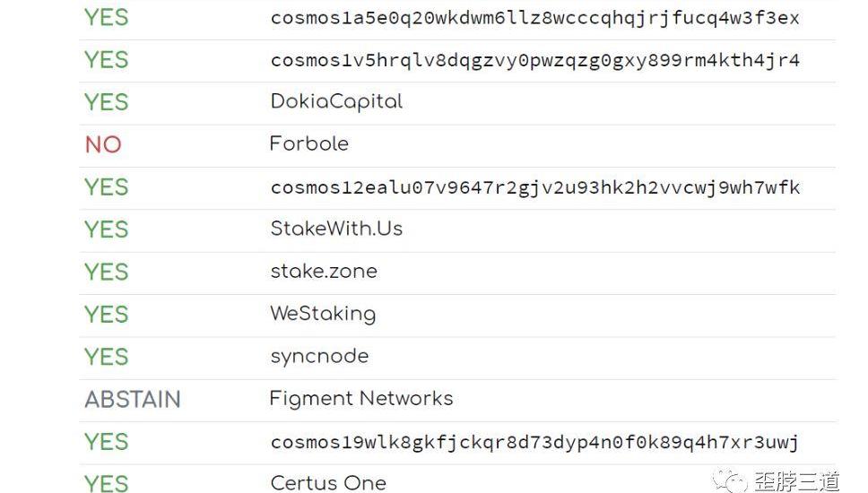Click the YES vote beside DokiaCapital

point(107,102)
